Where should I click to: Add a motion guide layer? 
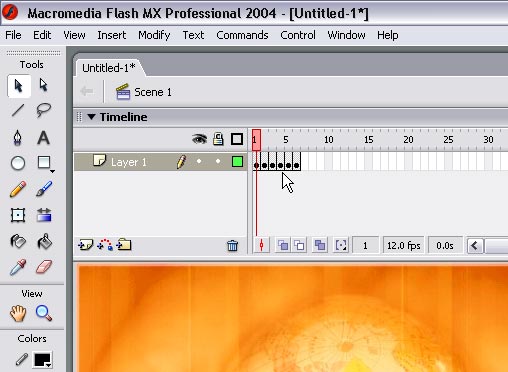point(105,245)
